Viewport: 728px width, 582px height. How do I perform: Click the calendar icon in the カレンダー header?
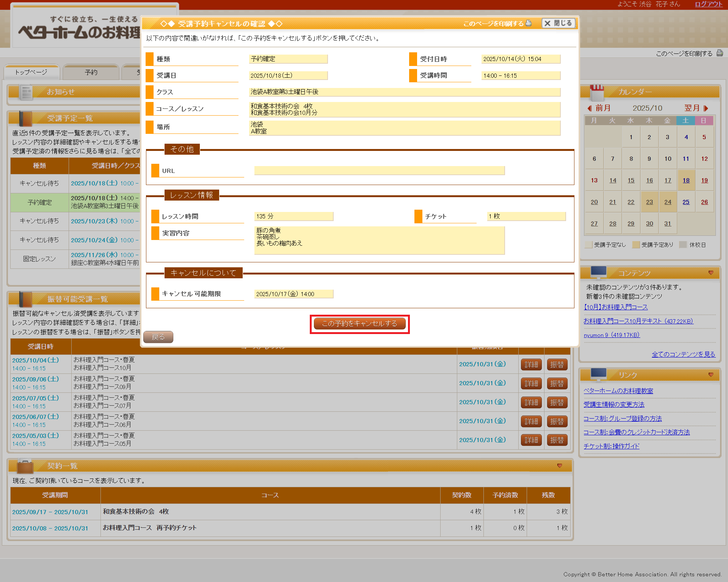coord(596,92)
